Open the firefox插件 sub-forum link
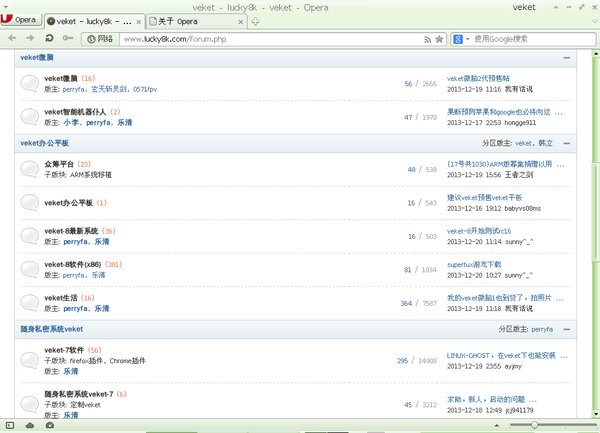This screenshot has width=600, height=433. pos(86,361)
